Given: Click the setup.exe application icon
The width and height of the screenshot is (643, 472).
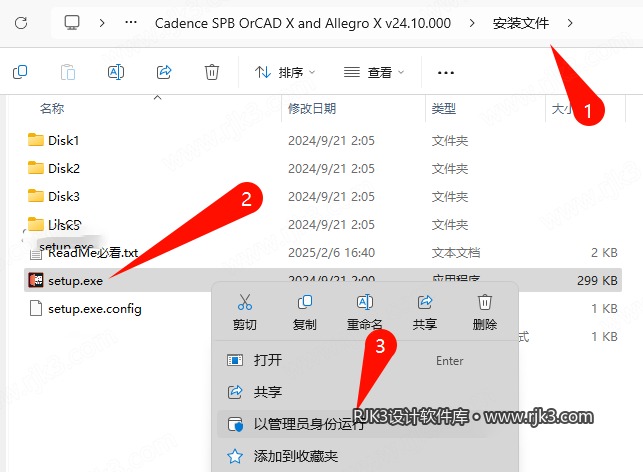Looking at the screenshot, I should tap(36, 280).
